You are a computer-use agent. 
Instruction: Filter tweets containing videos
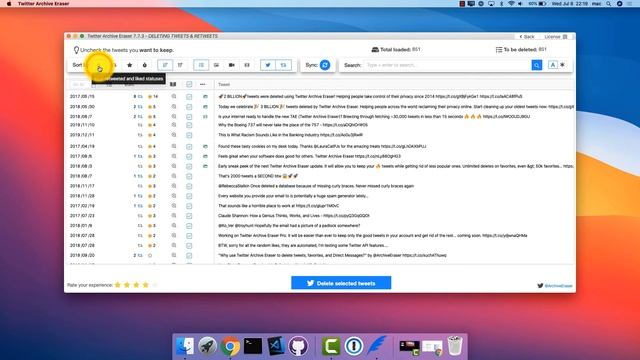231,65
